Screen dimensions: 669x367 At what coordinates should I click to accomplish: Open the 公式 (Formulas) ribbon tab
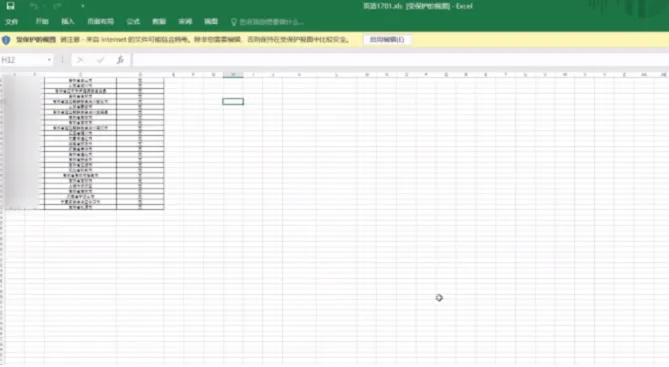point(133,21)
